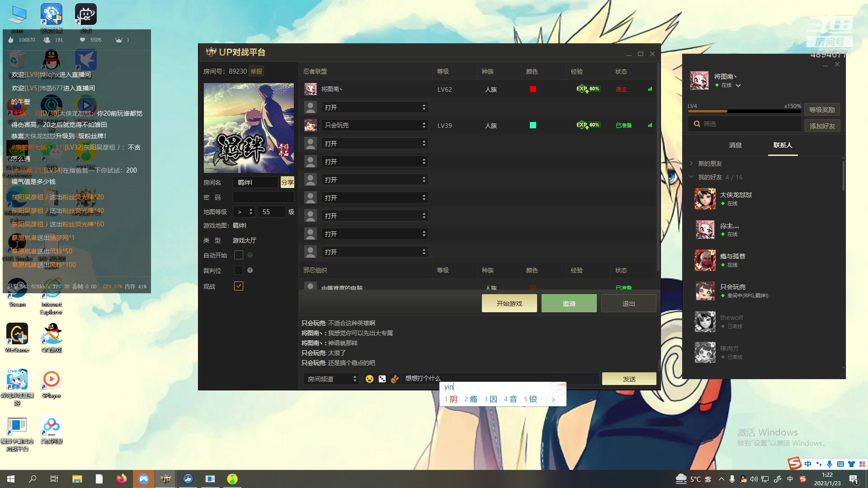
Task: Click next page arrow in IME candidates
Action: click(553, 399)
